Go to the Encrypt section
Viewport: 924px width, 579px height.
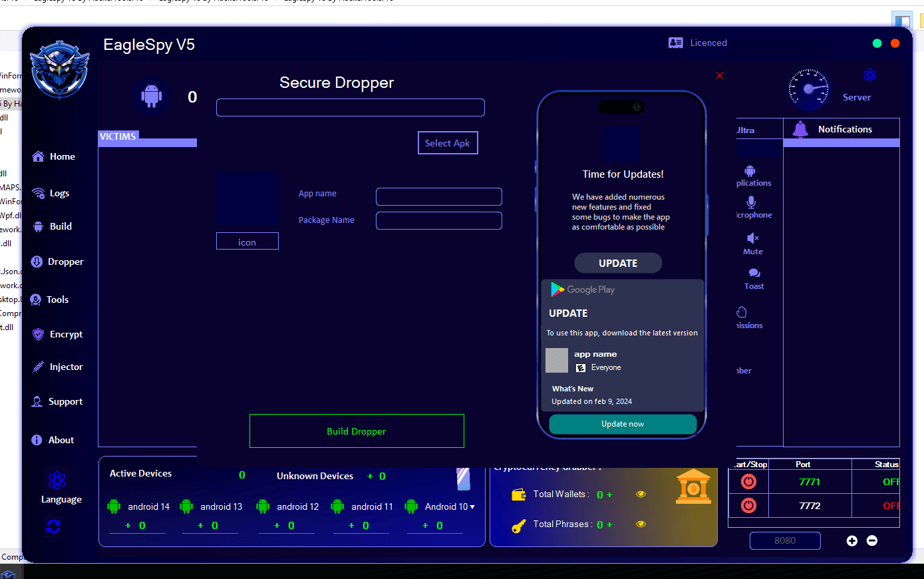57,334
